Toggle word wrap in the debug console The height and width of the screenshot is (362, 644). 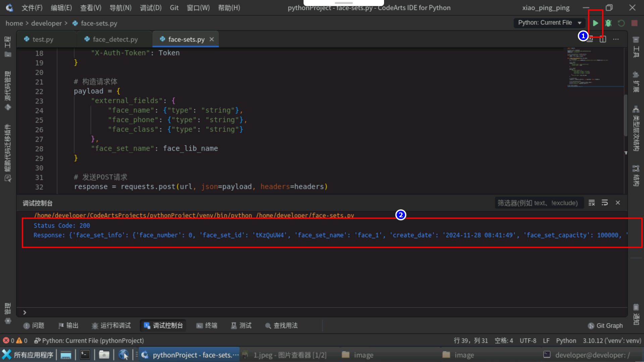point(605,203)
